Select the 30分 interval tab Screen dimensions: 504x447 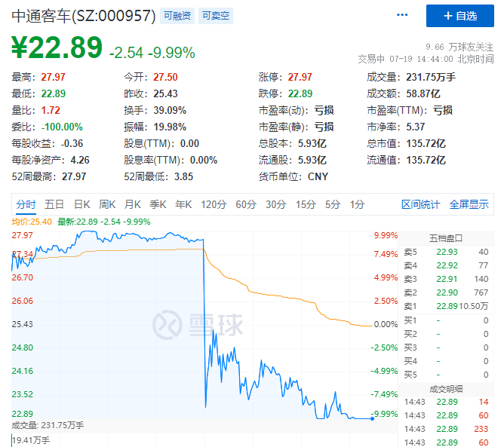[276, 204]
